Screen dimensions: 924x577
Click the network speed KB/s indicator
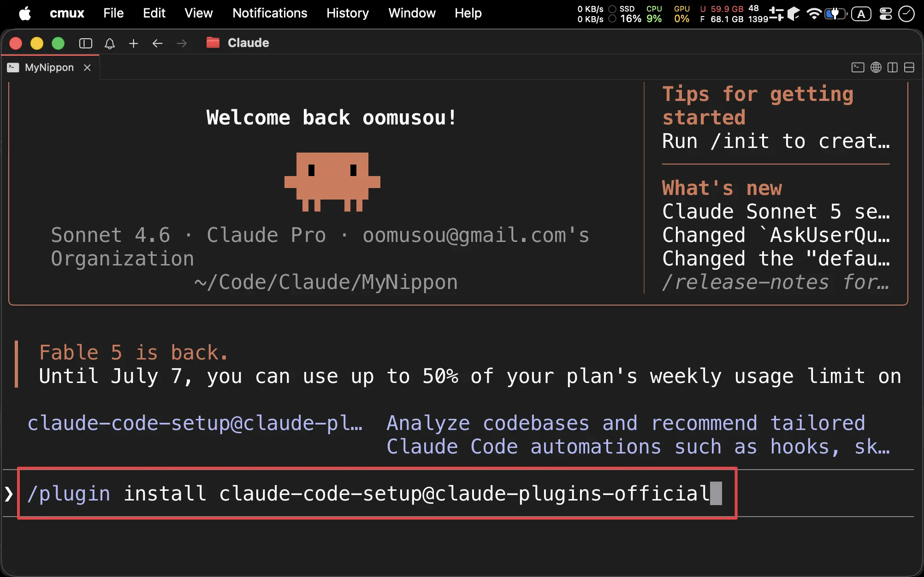(x=591, y=14)
